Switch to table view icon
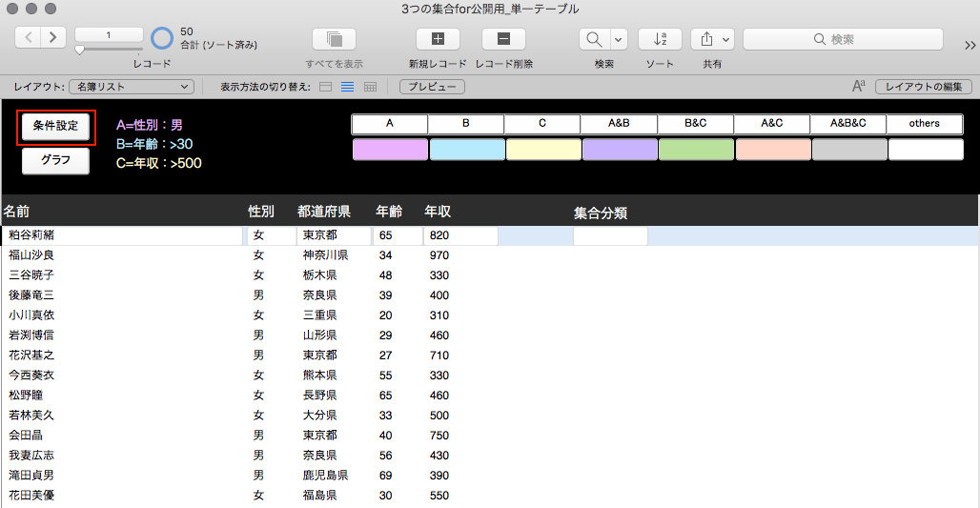Screen dimensions: 980x508 [x=370, y=87]
